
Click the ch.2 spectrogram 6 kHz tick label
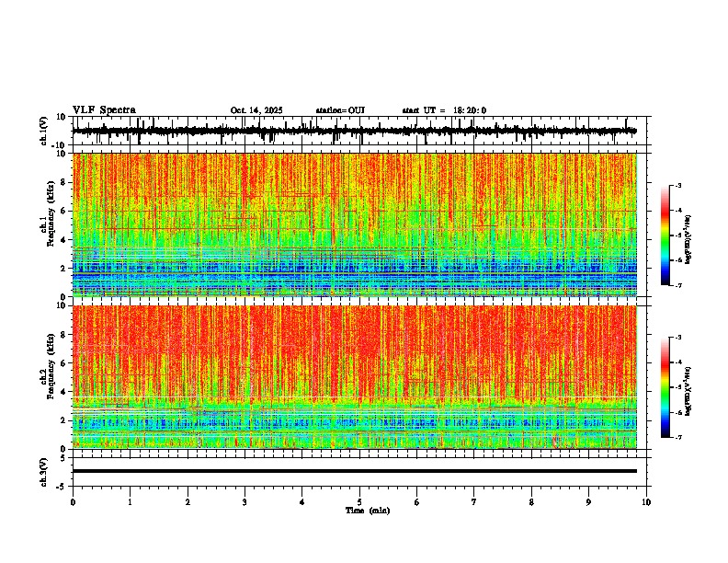click(64, 363)
